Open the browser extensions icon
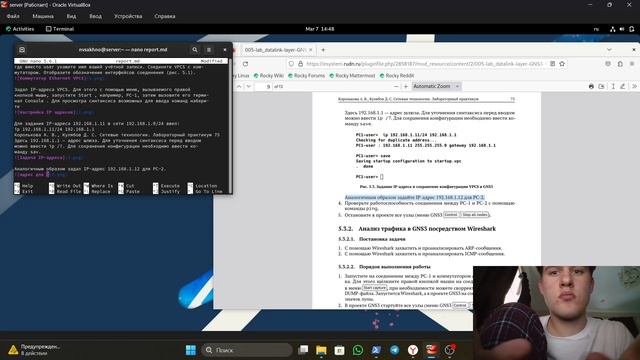The image size is (640, 360). [620, 64]
